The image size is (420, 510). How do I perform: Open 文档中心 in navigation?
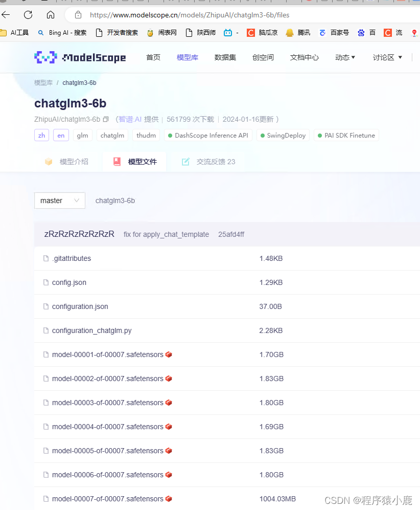pyautogui.click(x=305, y=58)
